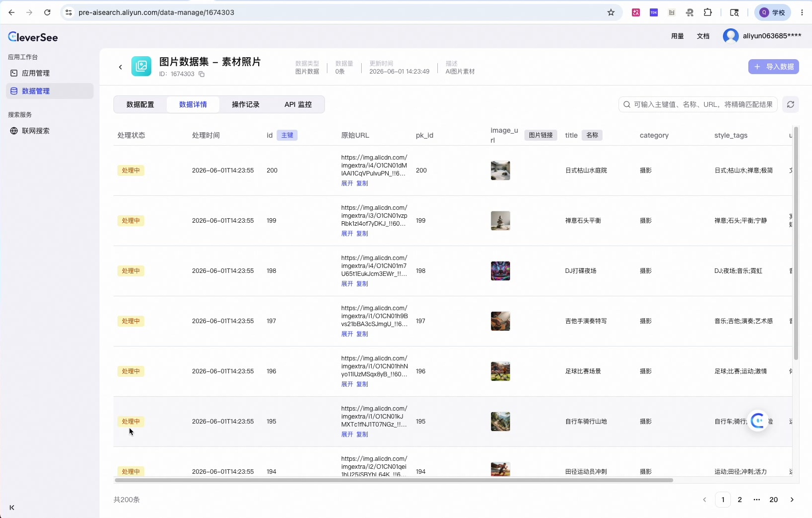
Task: Open the browser search tabs icon
Action: pos(734,12)
